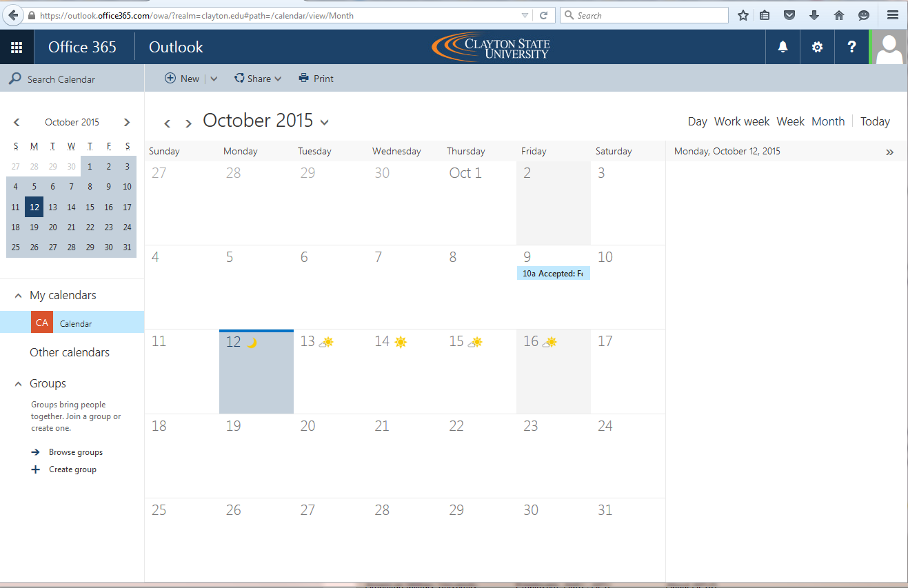Image resolution: width=908 pixels, height=588 pixels.
Task: Open the help question mark menu
Action: [851, 47]
